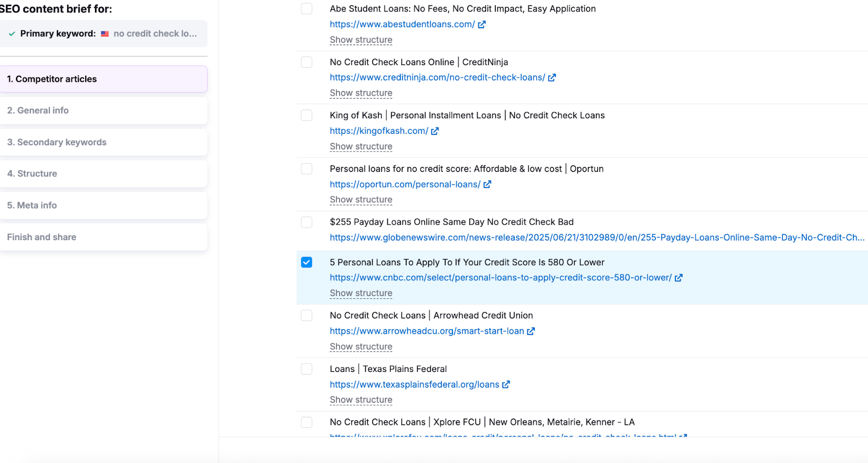Show structure for Arrowhead Credit Union

tap(361, 347)
